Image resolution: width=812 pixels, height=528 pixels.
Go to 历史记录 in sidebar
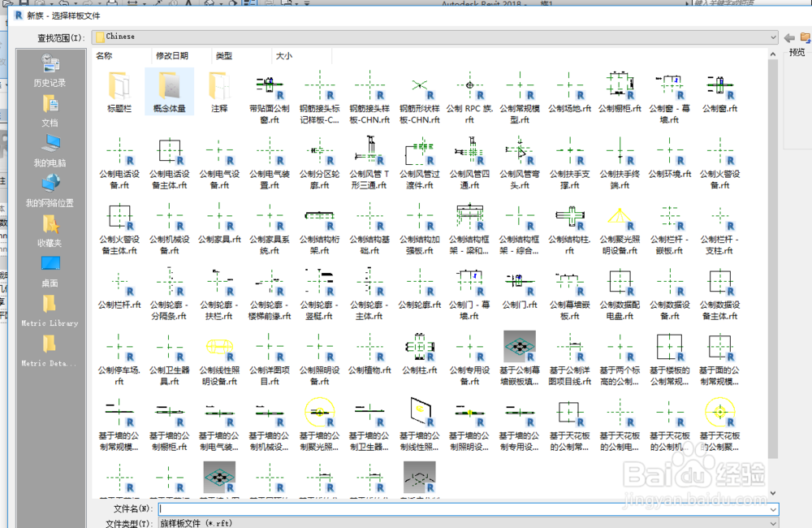(x=50, y=71)
